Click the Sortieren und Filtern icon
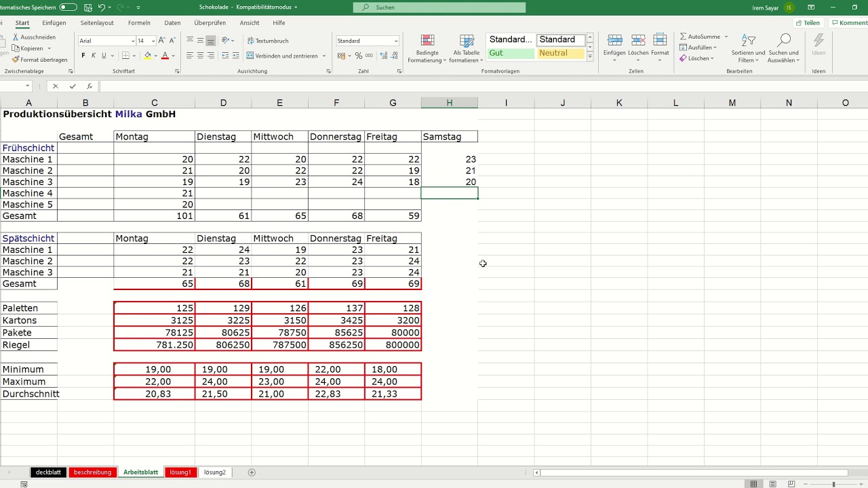Viewport: 868px width, 488px height. point(748,41)
